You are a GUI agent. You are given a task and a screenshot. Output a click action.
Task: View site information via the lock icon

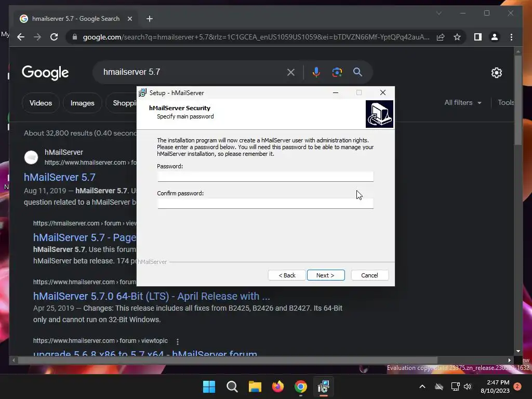75,37
